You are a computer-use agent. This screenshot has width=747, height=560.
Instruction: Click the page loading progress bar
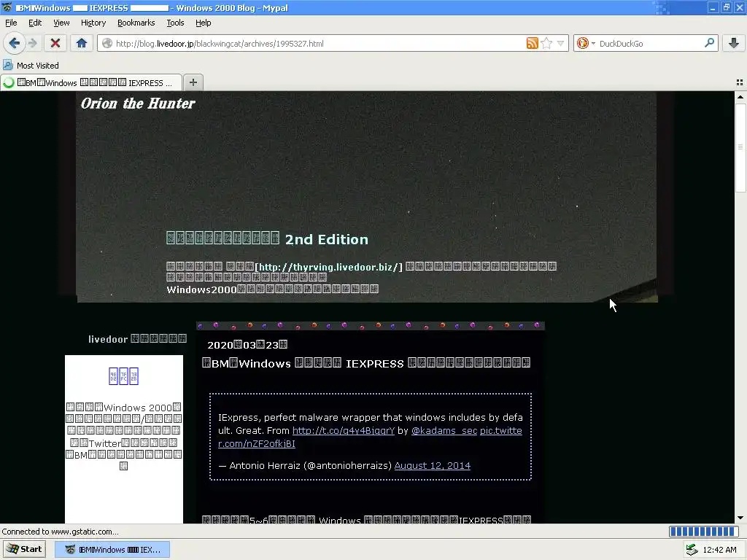(704, 532)
